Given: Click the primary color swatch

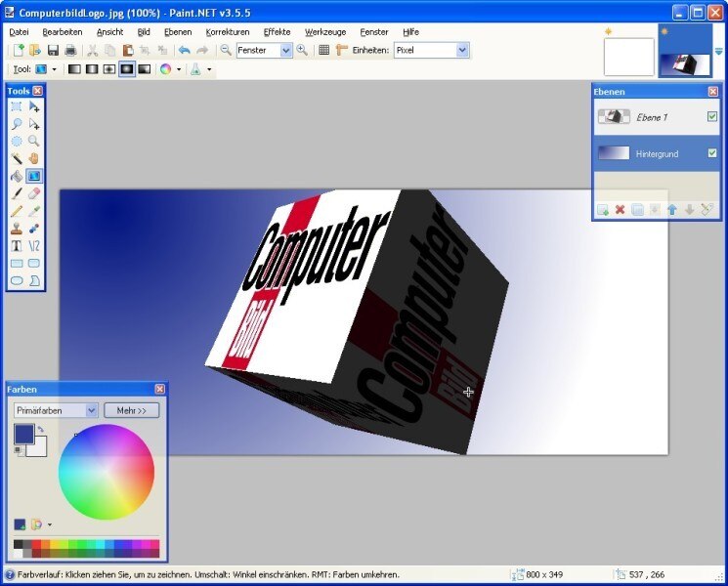Looking at the screenshot, I should pyautogui.click(x=23, y=434).
